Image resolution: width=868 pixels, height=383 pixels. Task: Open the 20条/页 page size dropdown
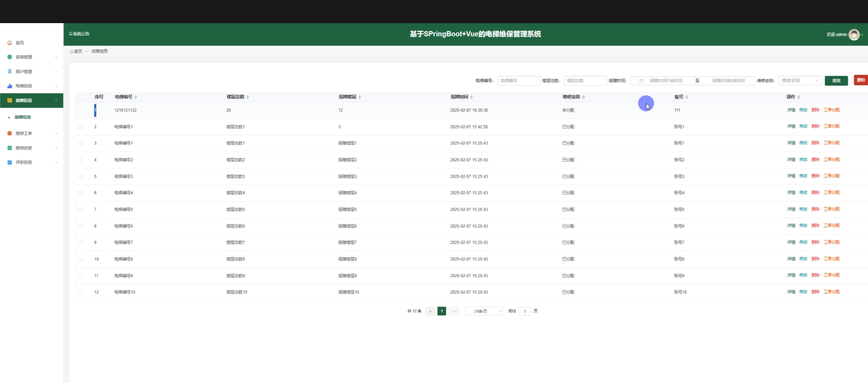pyautogui.click(x=484, y=311)
